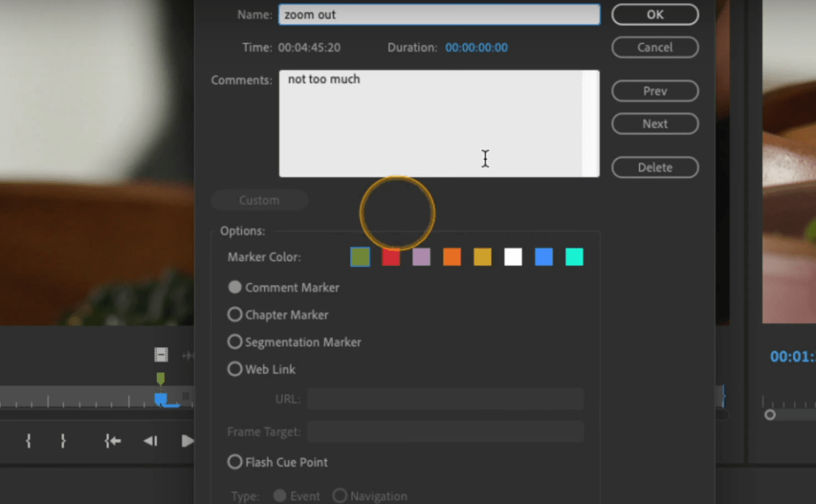
Task: Click the blue Duration timecode value
Action: click(477, 47)
